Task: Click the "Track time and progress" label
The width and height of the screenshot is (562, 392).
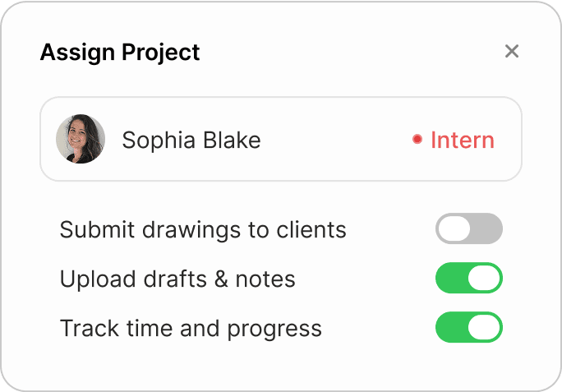Action: point(191,329)
